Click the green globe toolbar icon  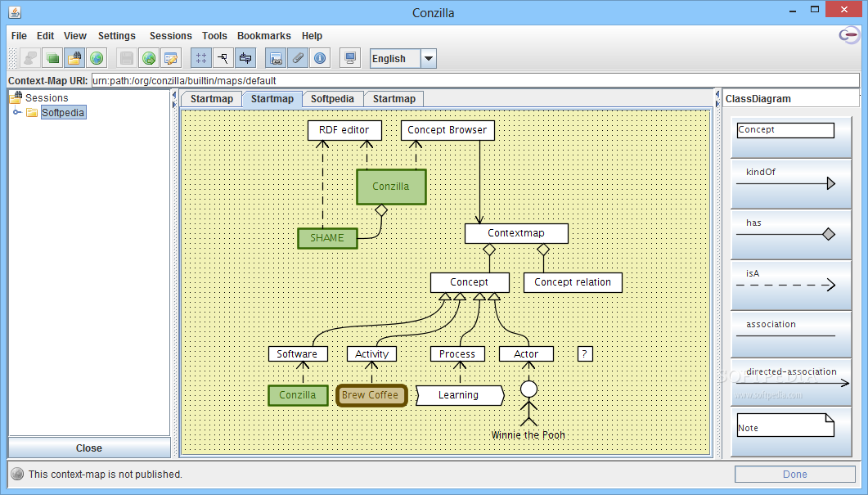click(x=97, y=58)
